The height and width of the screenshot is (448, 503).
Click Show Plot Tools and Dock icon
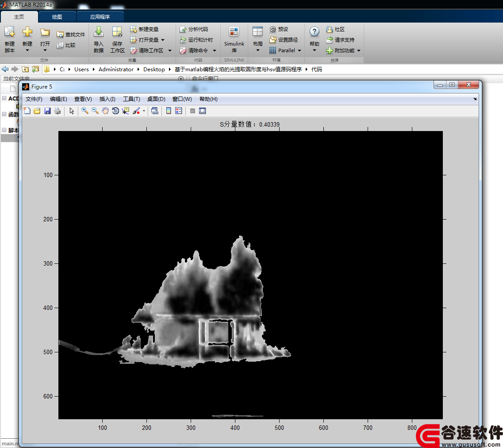tap(203, 111)
